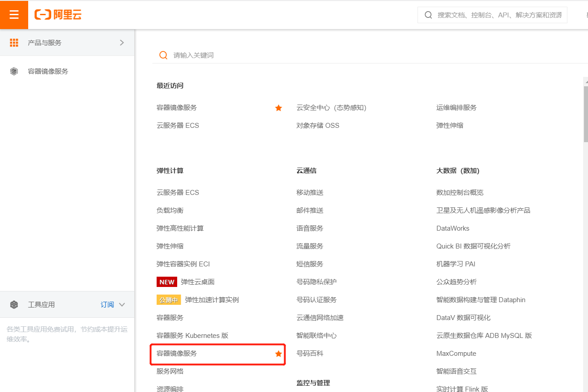588x392 pixels.
Task: Open 对象存储 OSS
Action: coord(318,126)
